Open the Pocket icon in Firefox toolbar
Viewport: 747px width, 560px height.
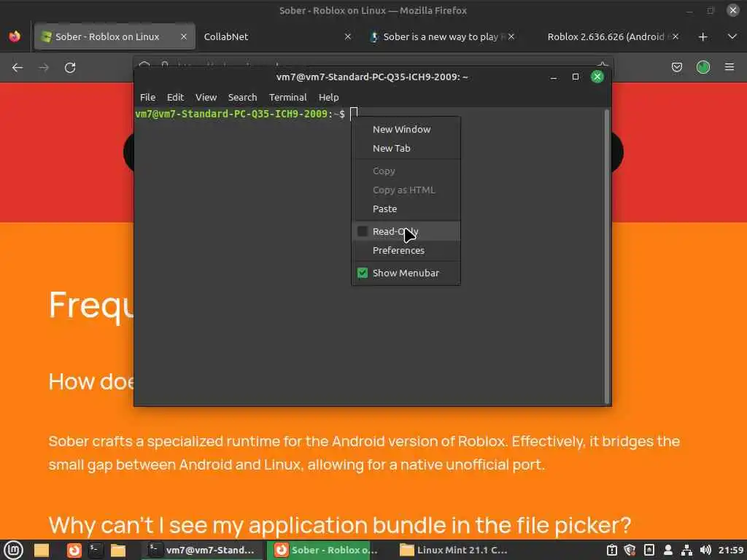point(676,67)
